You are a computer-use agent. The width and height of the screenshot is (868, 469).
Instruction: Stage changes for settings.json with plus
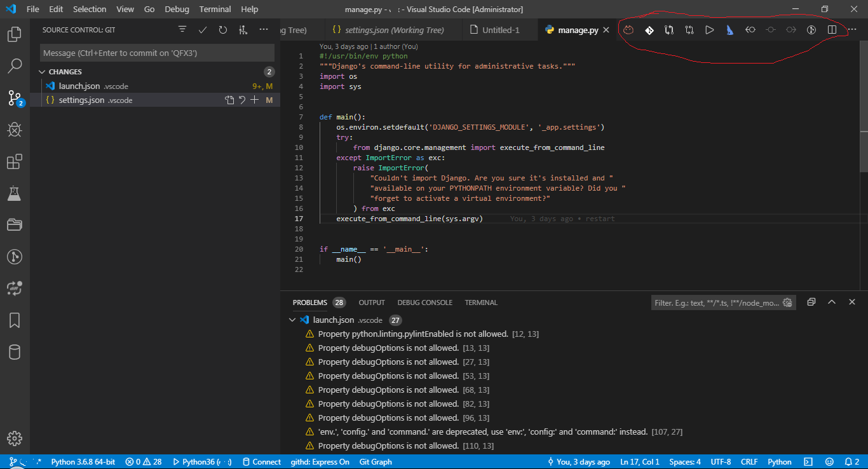(255, 100)
